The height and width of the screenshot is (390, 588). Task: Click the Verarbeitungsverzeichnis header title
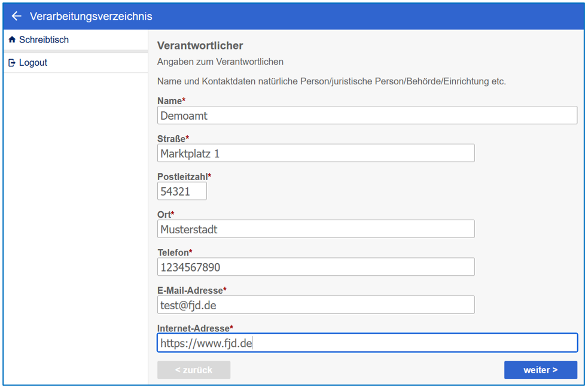tap(91, 16)
